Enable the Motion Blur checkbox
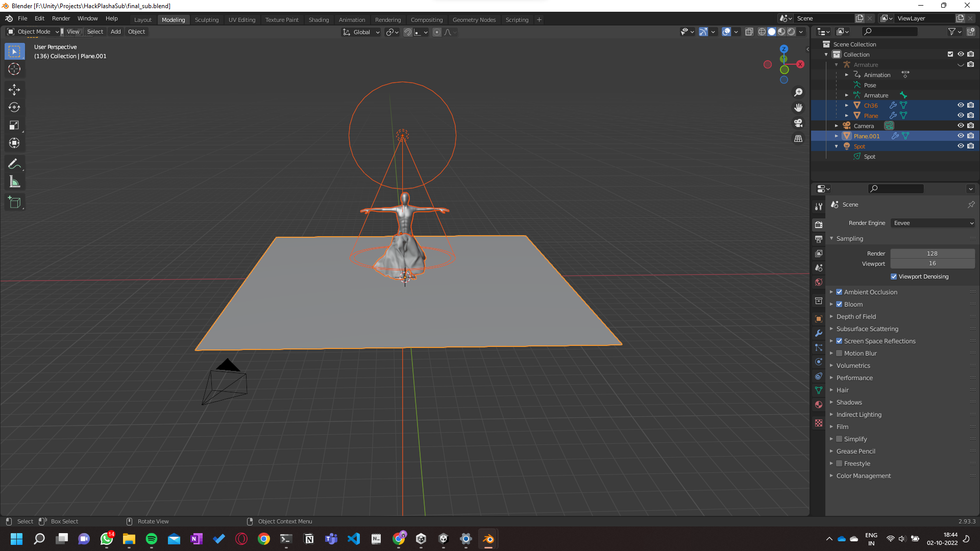 click(x=839, y=353)
